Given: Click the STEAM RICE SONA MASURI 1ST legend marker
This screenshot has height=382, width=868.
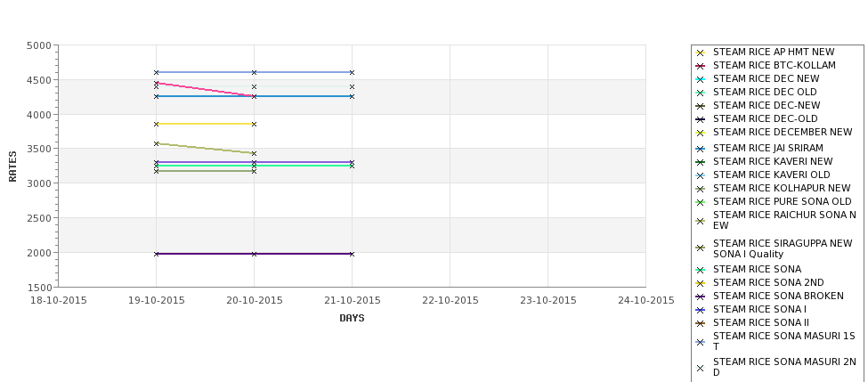Looking at the screenshot, I should pos(700,342).
